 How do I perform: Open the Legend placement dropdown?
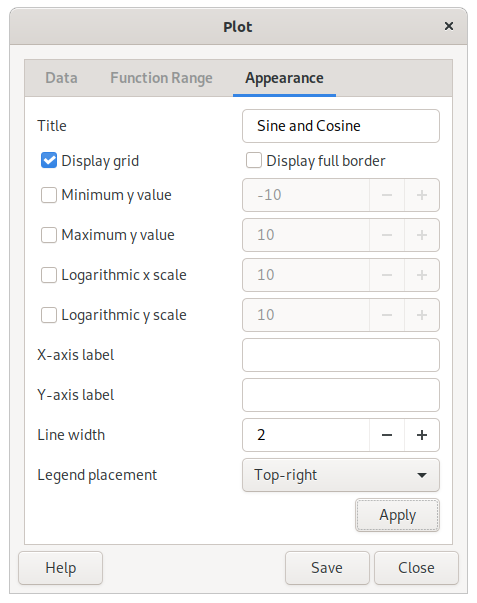(x=341, y=475)
